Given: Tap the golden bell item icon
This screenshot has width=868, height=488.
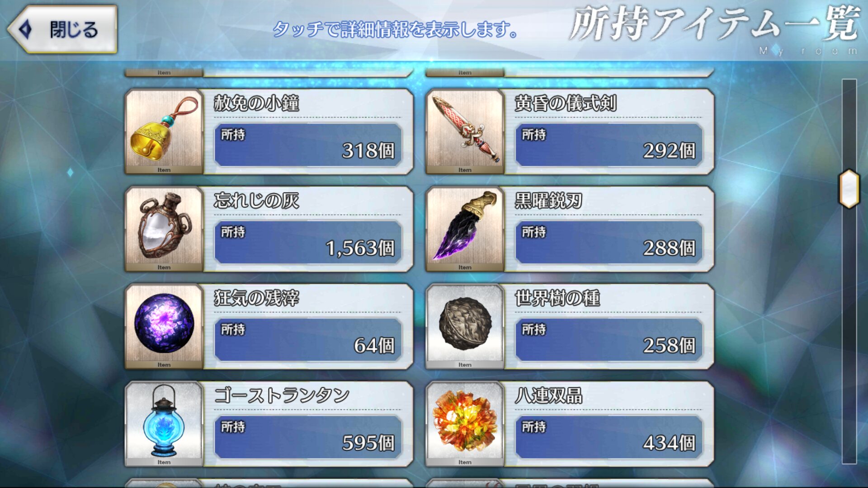Looking at the screenshot, I should pyautogui.click(x=164, y=131).
